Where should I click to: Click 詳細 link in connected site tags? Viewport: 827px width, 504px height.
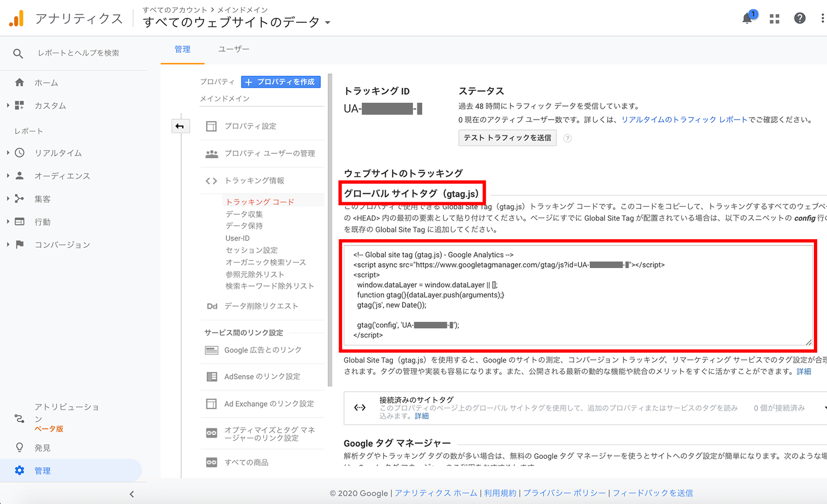coord(422,416)
